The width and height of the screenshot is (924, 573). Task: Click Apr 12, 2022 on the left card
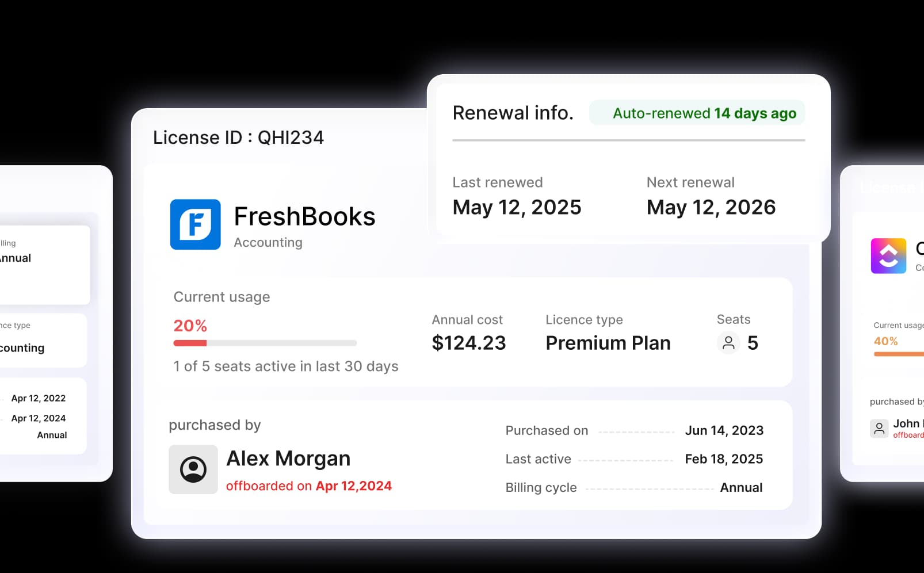pyautogui.click(x=39, y=398)
